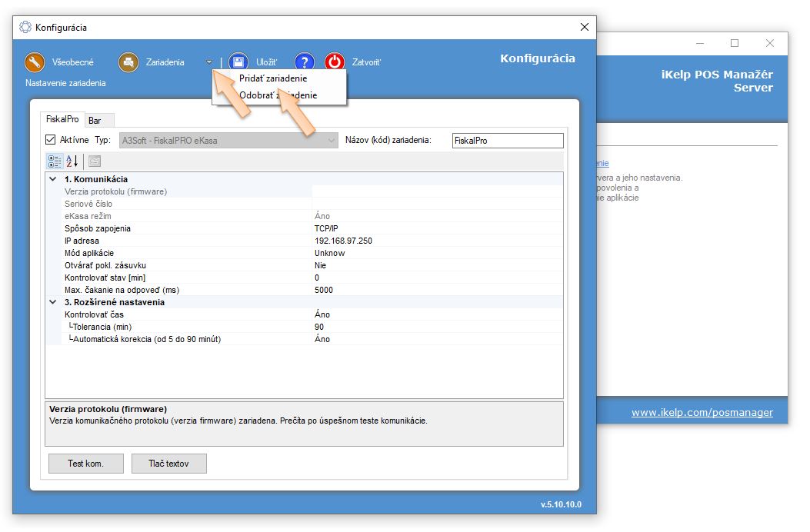Click the Uložiť floppy disk icon

coord(238,62)
